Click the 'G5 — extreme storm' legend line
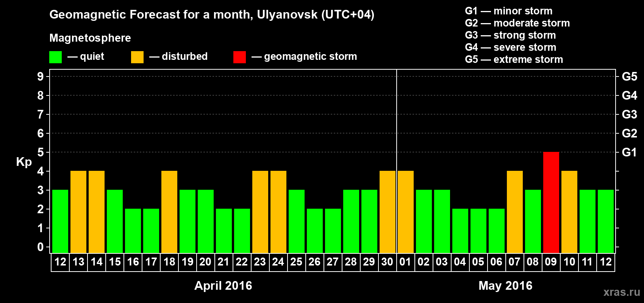644x303 pixels. pos(514,59)
